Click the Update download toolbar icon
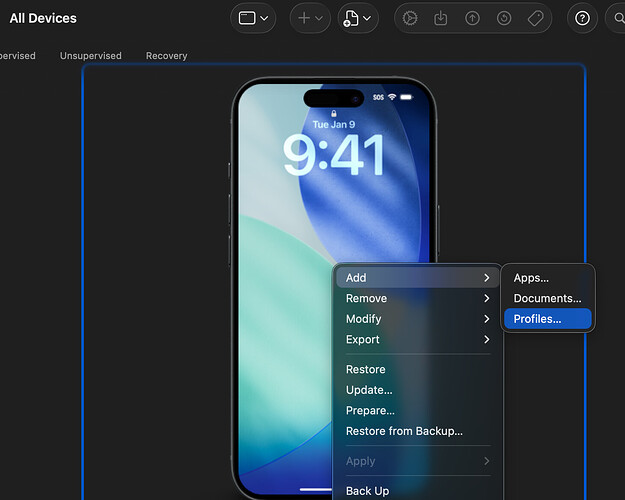 [440, 18]
